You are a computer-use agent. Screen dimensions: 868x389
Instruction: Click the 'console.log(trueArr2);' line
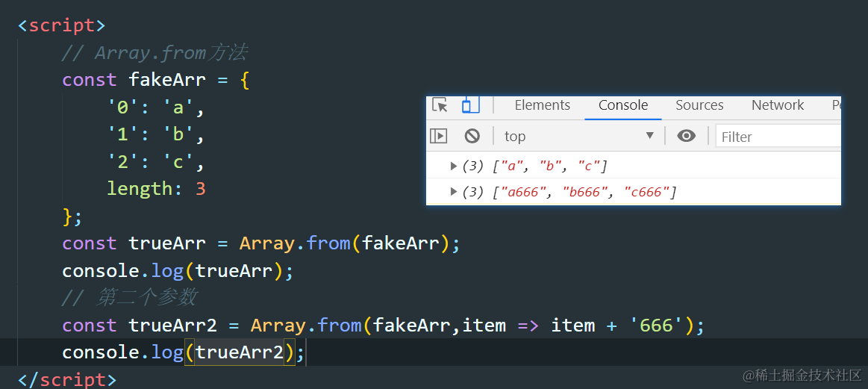click(x=184, y=352)
